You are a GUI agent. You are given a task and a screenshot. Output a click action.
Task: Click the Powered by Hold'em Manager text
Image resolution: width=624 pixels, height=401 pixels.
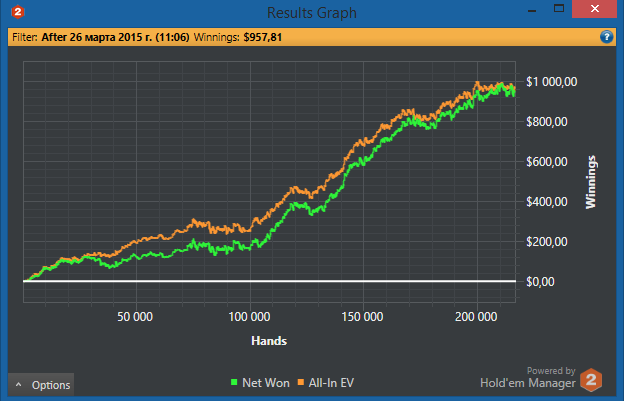528,378
